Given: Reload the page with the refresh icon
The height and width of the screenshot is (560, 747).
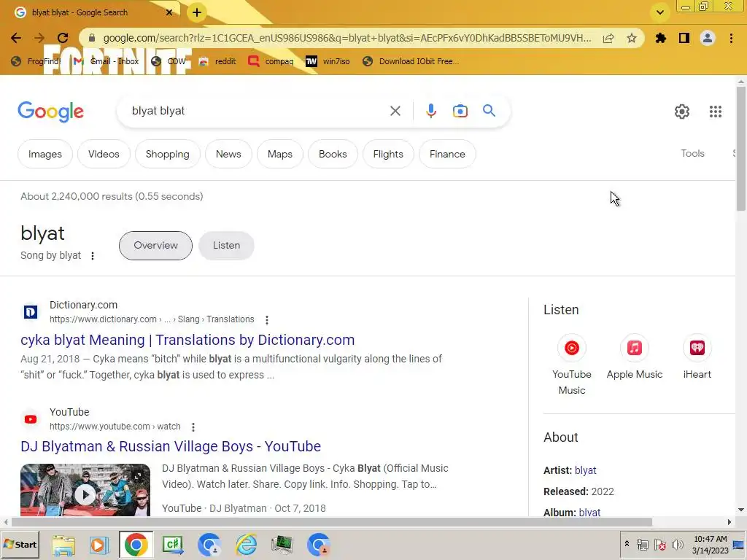Looking at the screenshot, I should (x=63, y=38).
